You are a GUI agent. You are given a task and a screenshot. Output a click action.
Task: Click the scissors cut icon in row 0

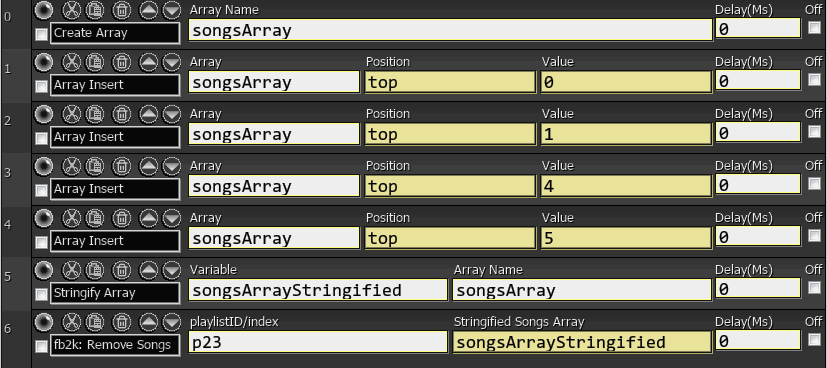pyautogui.click(x=72, y=10)
